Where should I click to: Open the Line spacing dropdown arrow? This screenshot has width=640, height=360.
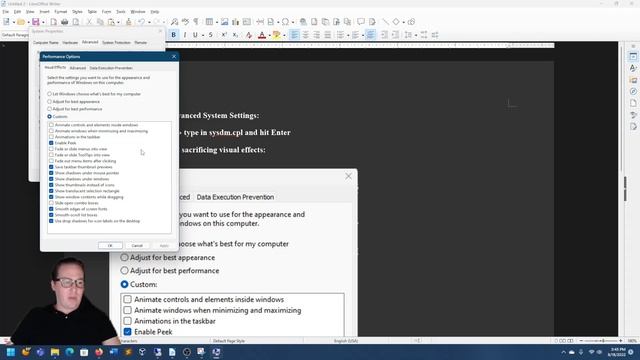(415, 36)
